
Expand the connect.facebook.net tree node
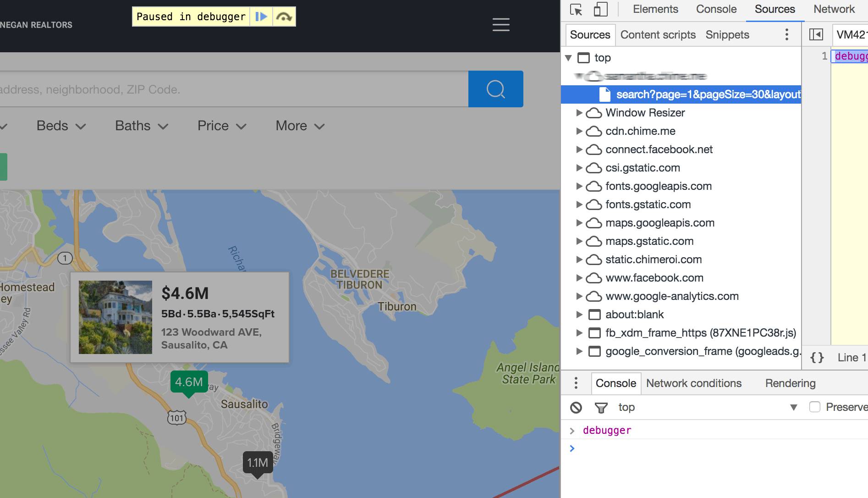[x=579, y=149]
